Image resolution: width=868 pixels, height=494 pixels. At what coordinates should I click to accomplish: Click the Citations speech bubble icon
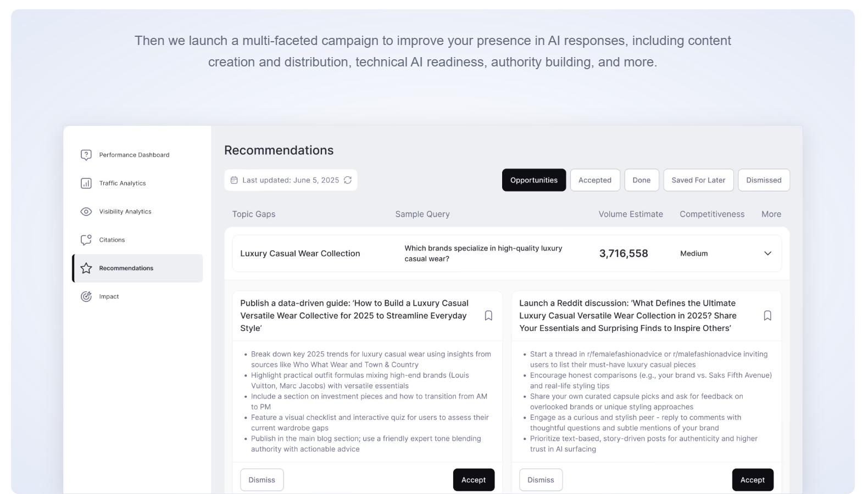click(86, 240)
